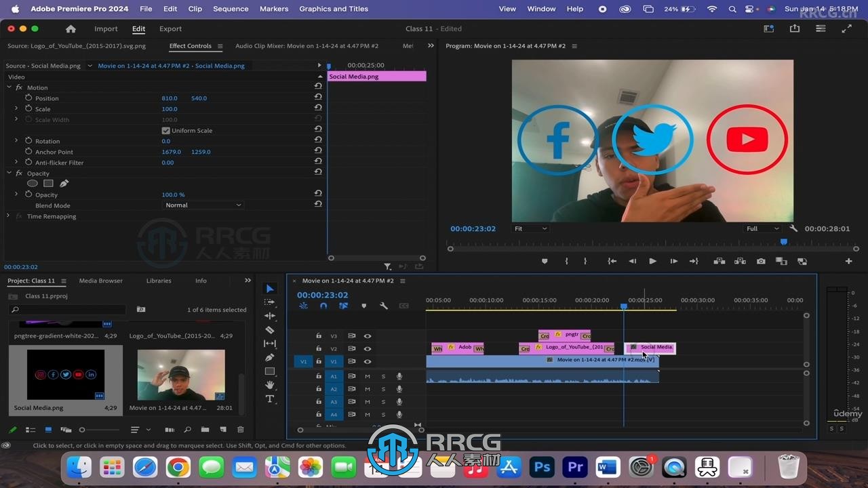This screenshot has height=488, width=868.
Task: Switch to Libraries tab
Action: click(x=159, y=281)
